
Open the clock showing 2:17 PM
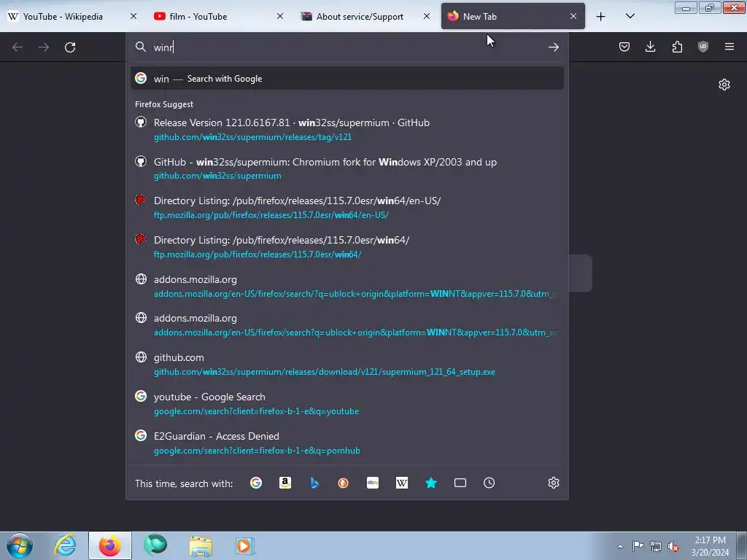(x=710, y=546)
